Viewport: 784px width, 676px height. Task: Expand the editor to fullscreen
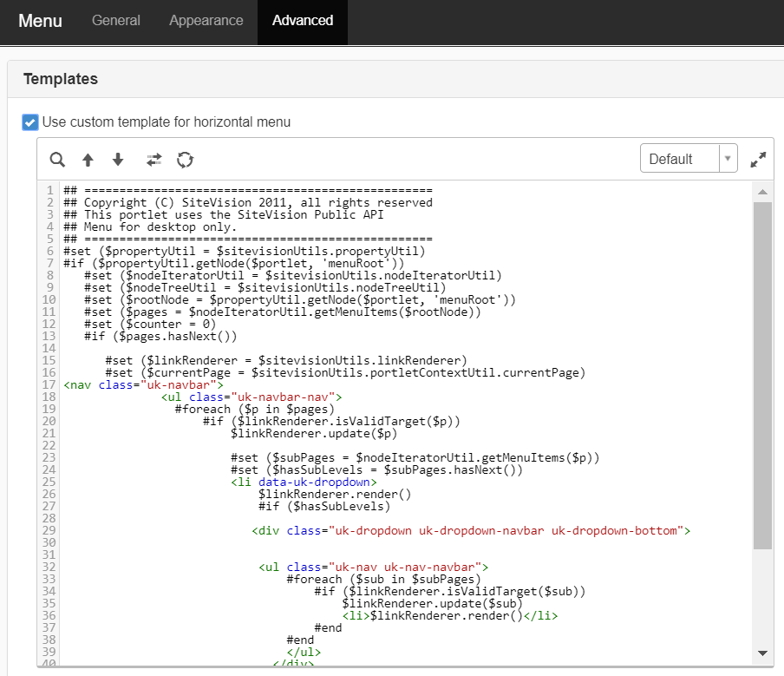point(758,160)
